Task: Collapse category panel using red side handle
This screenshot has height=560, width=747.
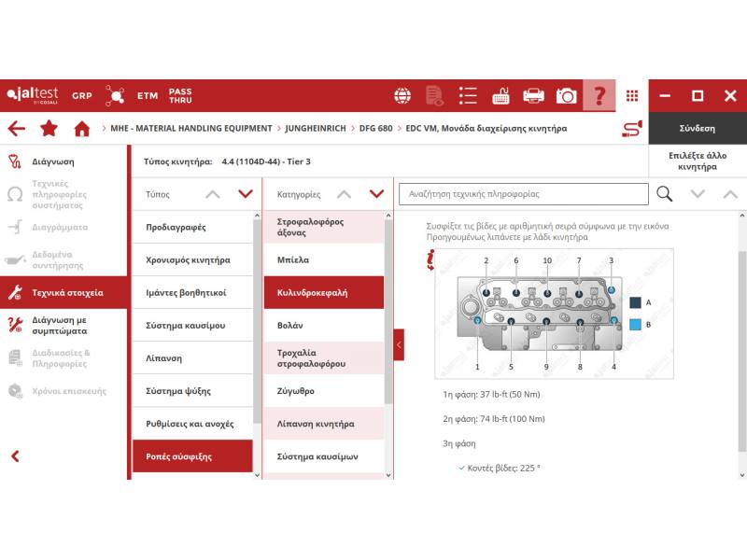Action: tap(399, 344)
